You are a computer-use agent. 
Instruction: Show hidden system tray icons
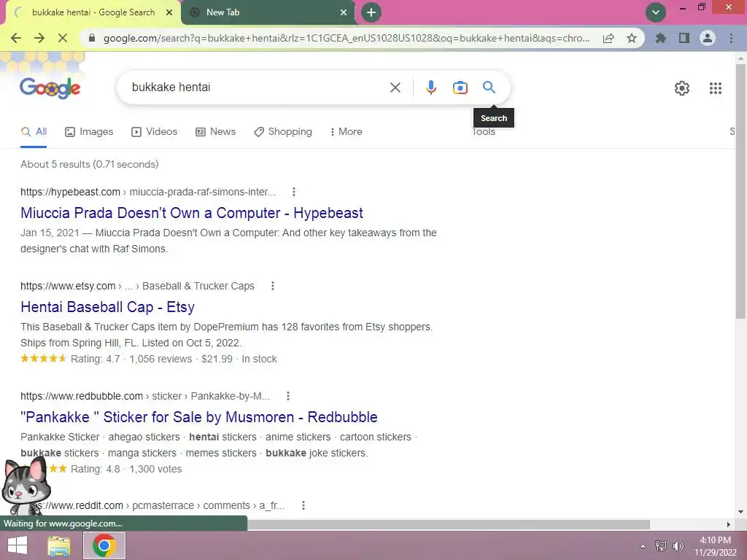point(643,546)
